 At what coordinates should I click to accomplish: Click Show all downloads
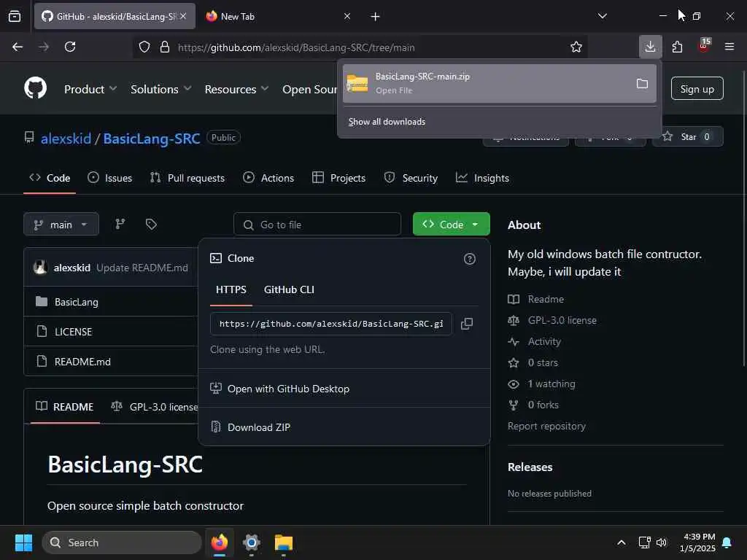coord(387,122)
